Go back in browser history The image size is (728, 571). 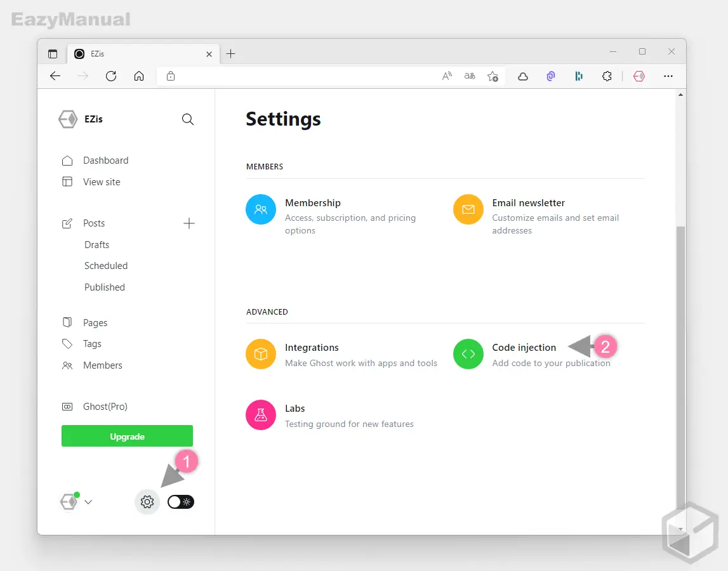click(x=55, y=76)
